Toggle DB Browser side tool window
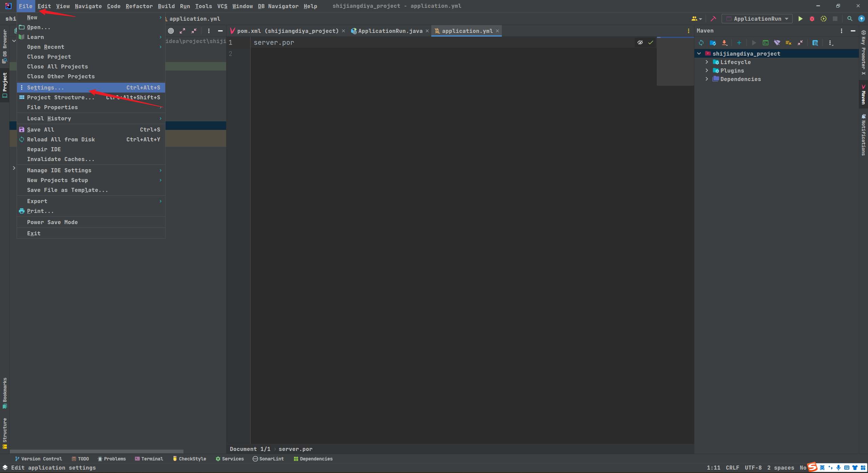The width and height of the screenshot is (868, 473). (x=5, y=46)
